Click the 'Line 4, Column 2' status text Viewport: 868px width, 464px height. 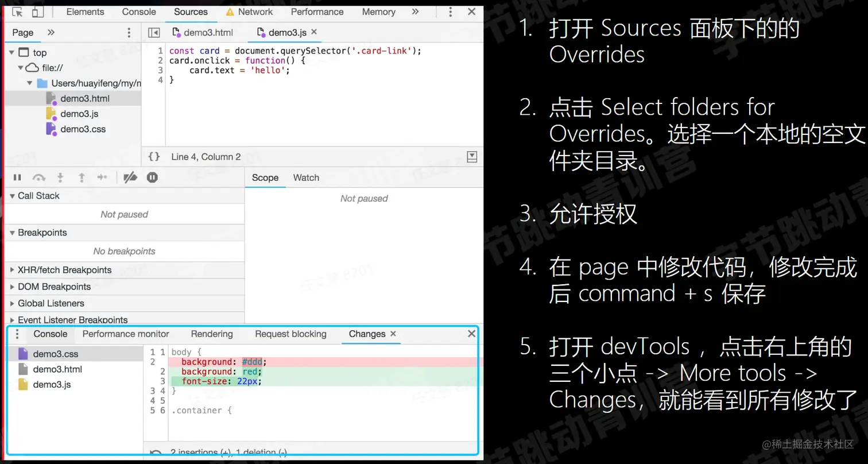pyautogui.click(x=206, y=157)
